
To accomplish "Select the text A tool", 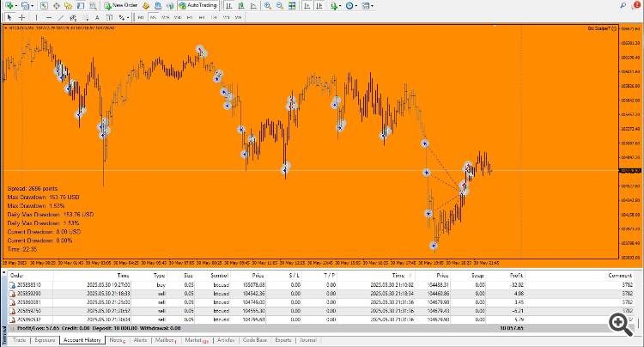I will tap(97, 18).
